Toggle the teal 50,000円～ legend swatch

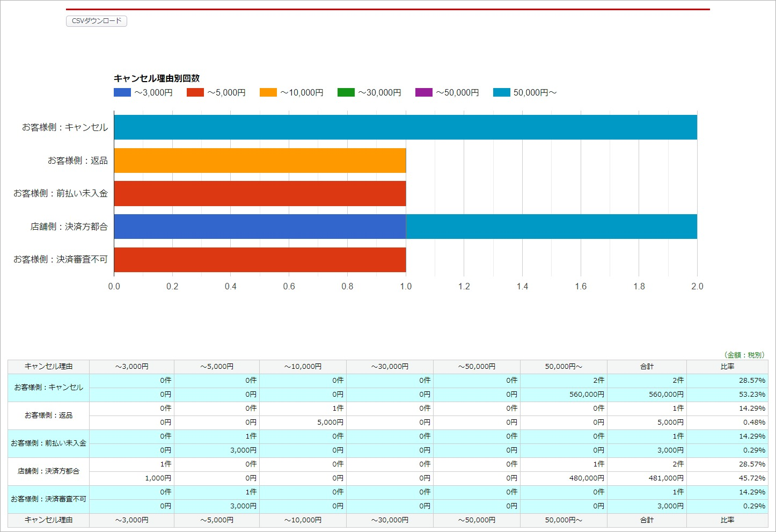tap(502, 92)
